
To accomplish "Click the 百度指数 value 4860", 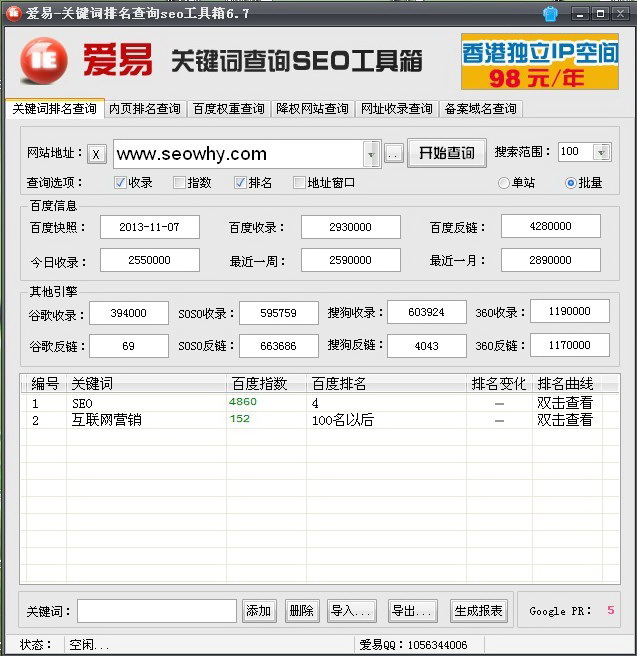I will [x=243, y=402].
